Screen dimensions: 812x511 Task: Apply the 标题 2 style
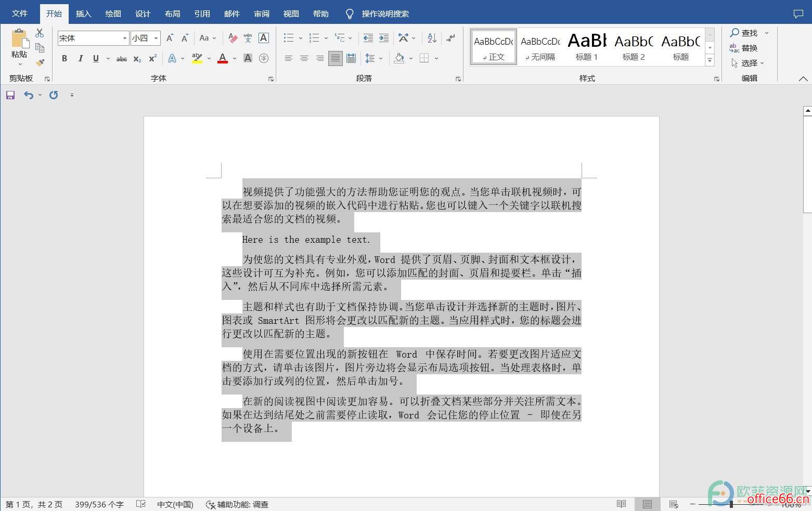tap(634, 47)
